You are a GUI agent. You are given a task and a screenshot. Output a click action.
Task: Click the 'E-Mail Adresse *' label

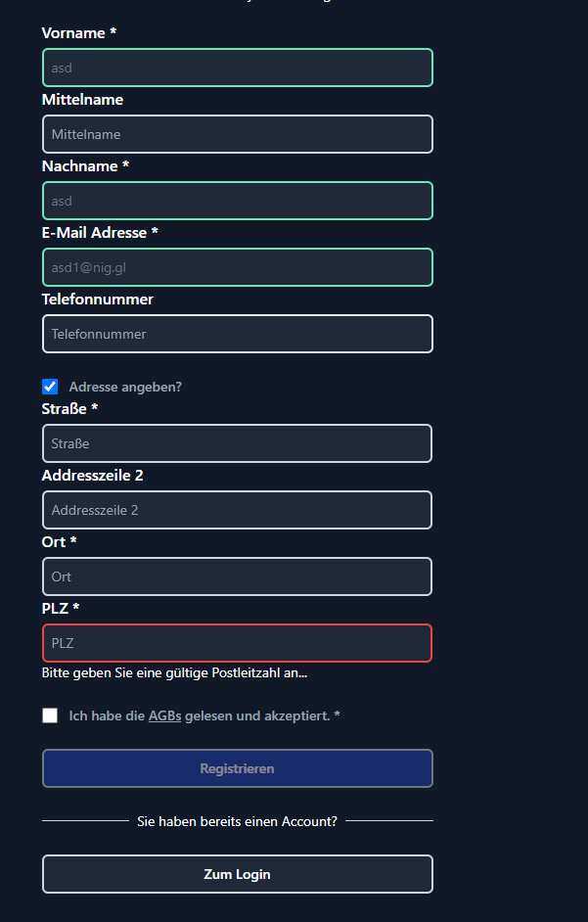click(x=99, y=233)
